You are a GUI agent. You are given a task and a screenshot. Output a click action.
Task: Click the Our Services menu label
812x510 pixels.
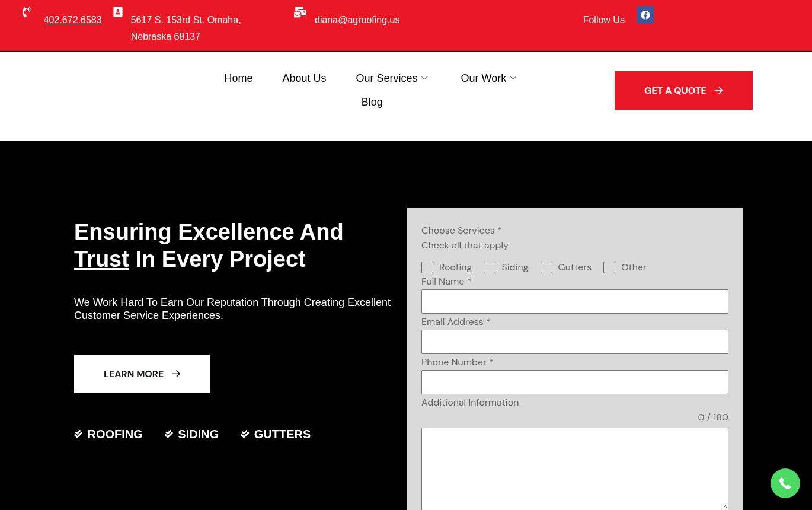tap(386, 78)
